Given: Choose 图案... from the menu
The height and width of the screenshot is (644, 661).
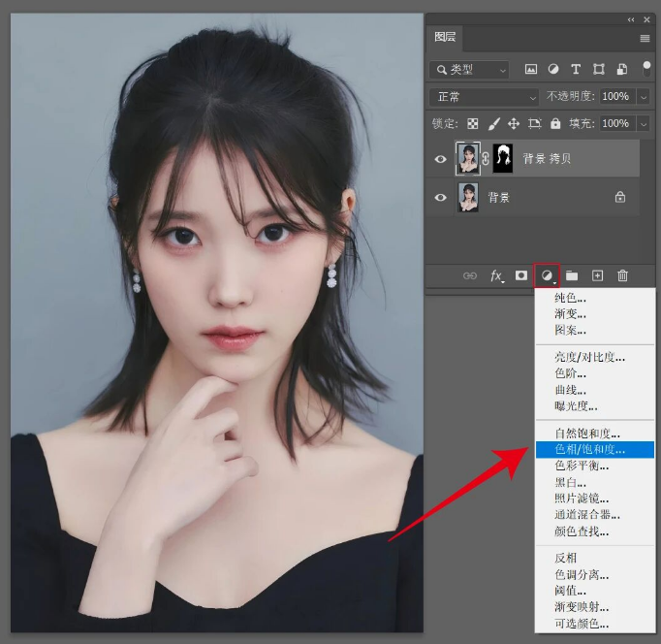Looking at the screenshot, I should pos(595,330).
